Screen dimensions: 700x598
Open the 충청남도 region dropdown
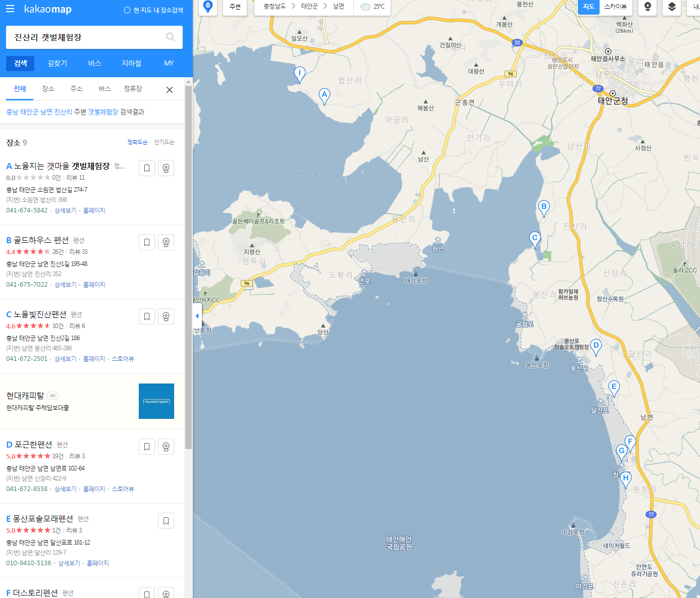pos(275,7)
